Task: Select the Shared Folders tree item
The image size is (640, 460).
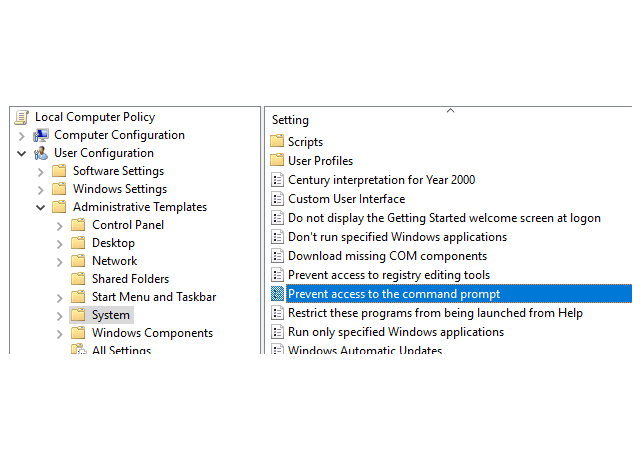Action: tap(130, 279)
